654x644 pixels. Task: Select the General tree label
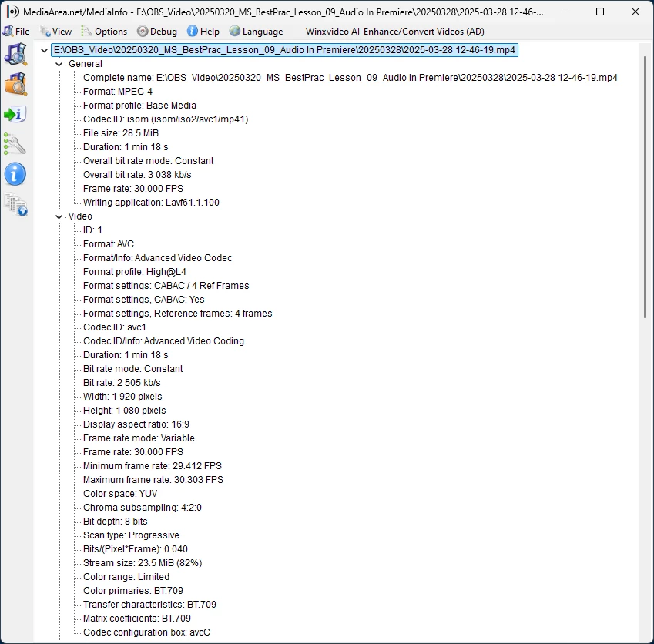tap(85, 64)
